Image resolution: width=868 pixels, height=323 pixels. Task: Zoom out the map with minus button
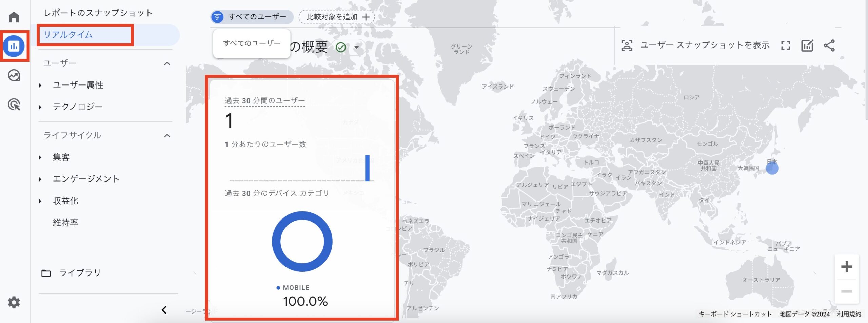coord(847,291)
